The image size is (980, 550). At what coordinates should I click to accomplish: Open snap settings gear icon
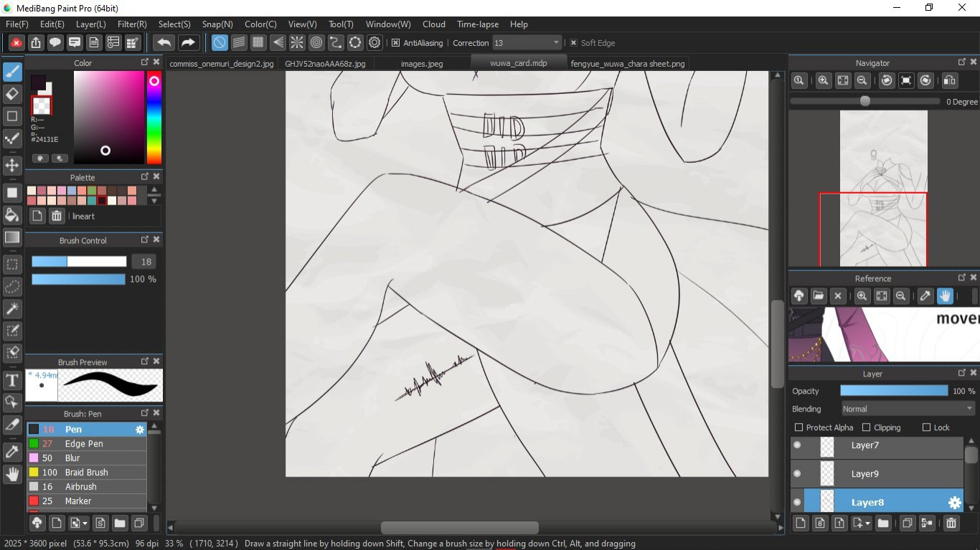pos(374,43)
